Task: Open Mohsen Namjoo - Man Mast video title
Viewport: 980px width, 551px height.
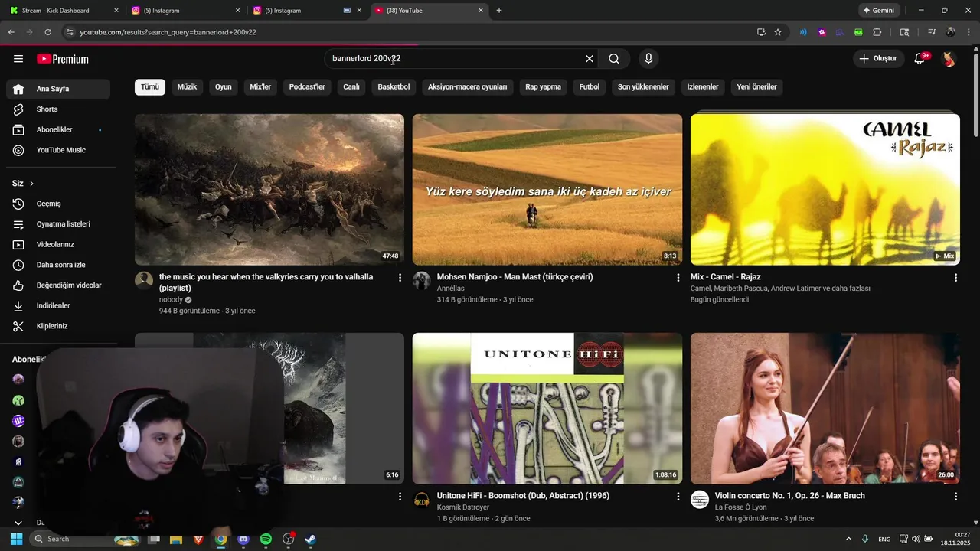Action: coord(514,277)
